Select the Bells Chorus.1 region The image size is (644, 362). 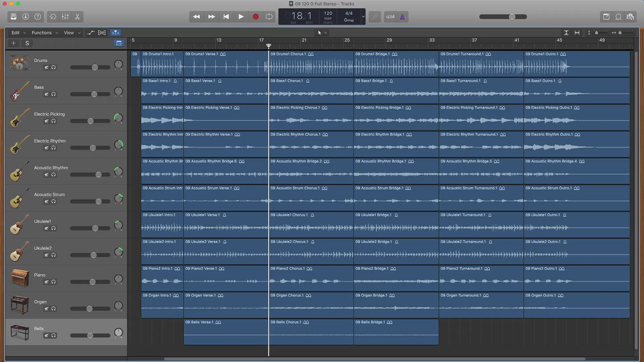(311, 333)
